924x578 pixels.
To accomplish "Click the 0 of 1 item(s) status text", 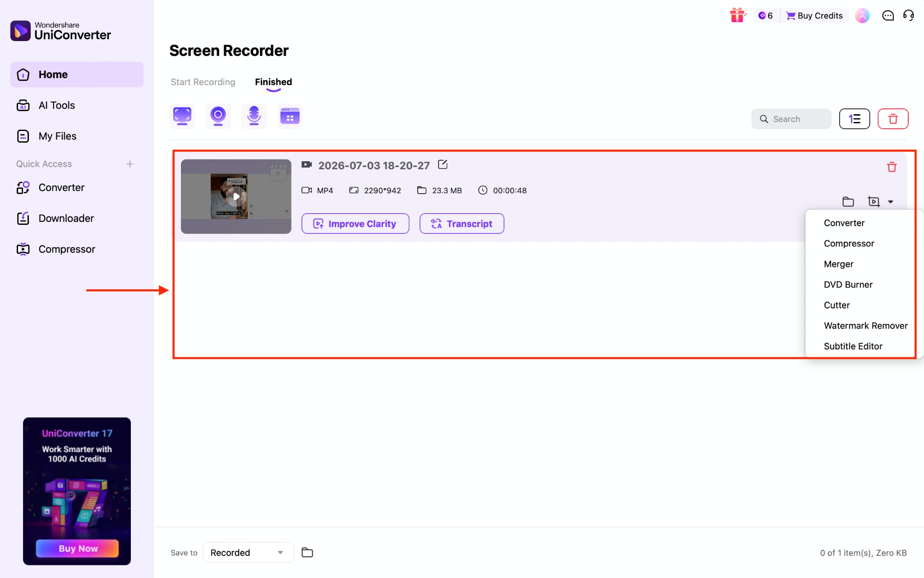I will coord(863,553).
